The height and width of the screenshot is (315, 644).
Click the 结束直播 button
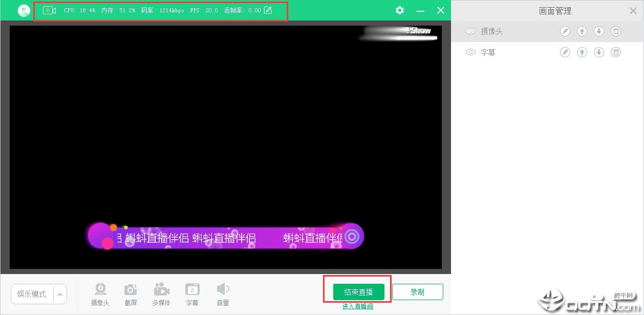[358, 292]
